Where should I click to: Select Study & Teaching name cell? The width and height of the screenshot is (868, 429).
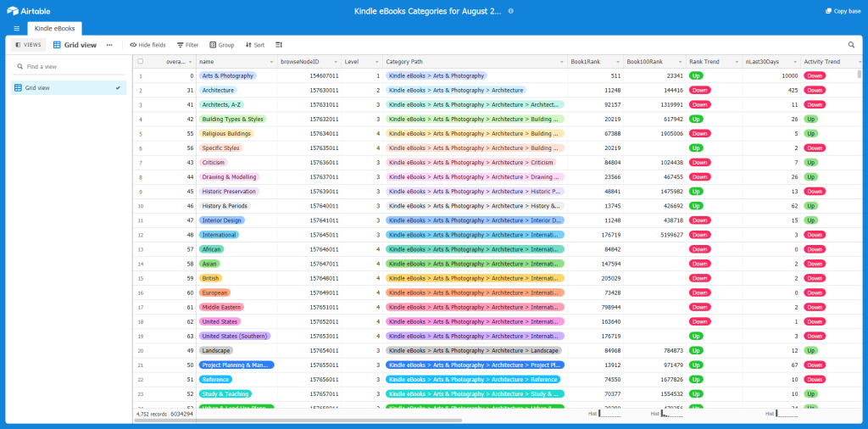(237, 394)
